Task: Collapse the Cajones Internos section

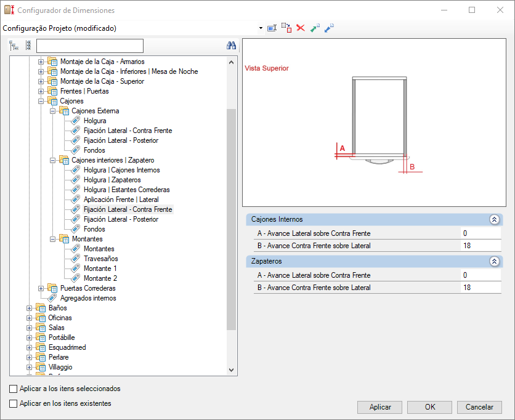Action: (494, 219)
